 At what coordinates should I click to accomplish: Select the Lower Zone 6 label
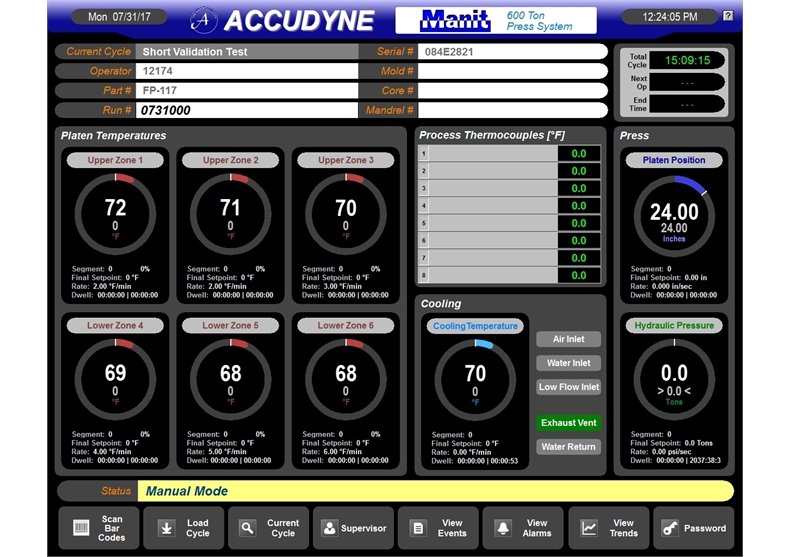(346, 326)
